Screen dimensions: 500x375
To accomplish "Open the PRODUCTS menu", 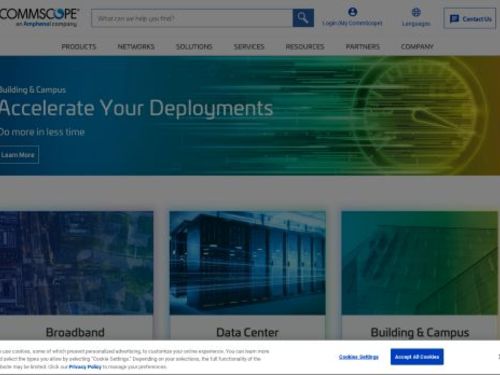I will (x=79, y=47).
